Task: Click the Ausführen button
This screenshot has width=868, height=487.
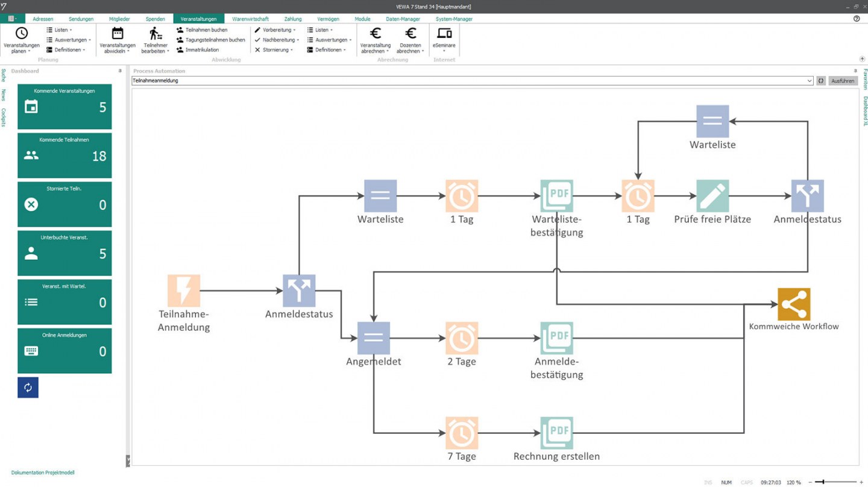Action: point(843,81)
